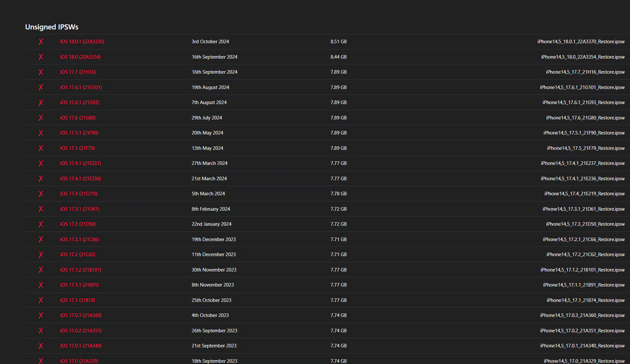The height and width of the screenshot is (364, 630).
Task: Click the row dated 8th November 2023
Action: (327, 285)
